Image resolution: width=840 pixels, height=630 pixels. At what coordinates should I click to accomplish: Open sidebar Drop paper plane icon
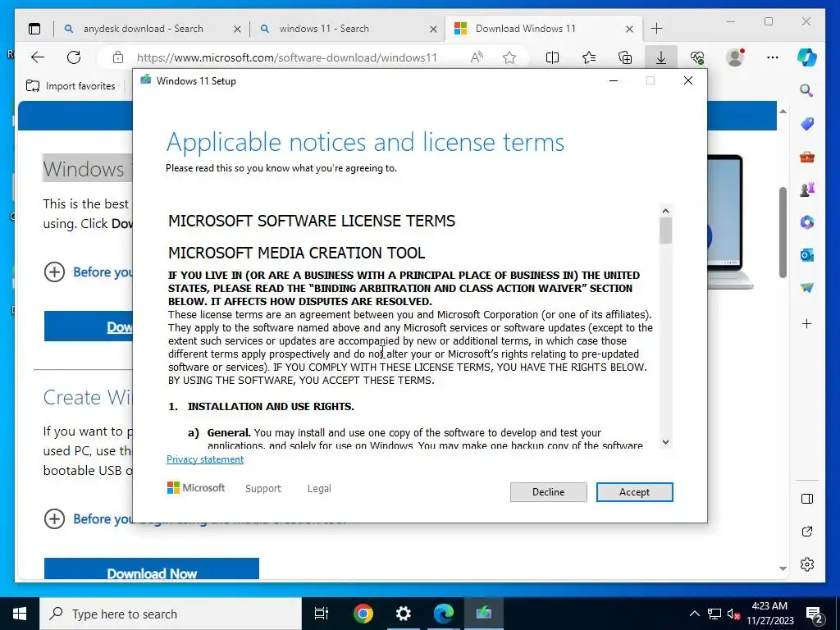pyautogui.click(x=807, y=288)
